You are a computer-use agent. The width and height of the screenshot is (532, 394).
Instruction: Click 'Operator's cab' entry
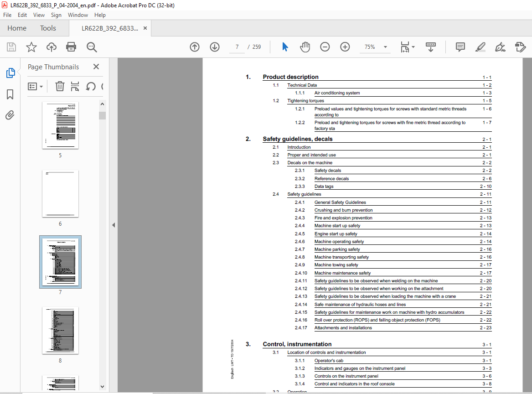click(328, 361)
